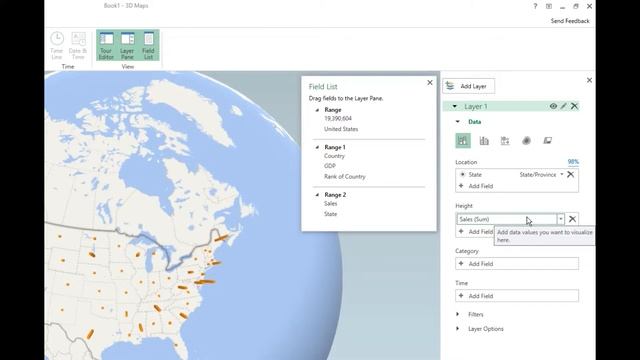This screenshot has height=360, width=640.
Task: Click the Add Layer button
Action: [x=469, y=86]
